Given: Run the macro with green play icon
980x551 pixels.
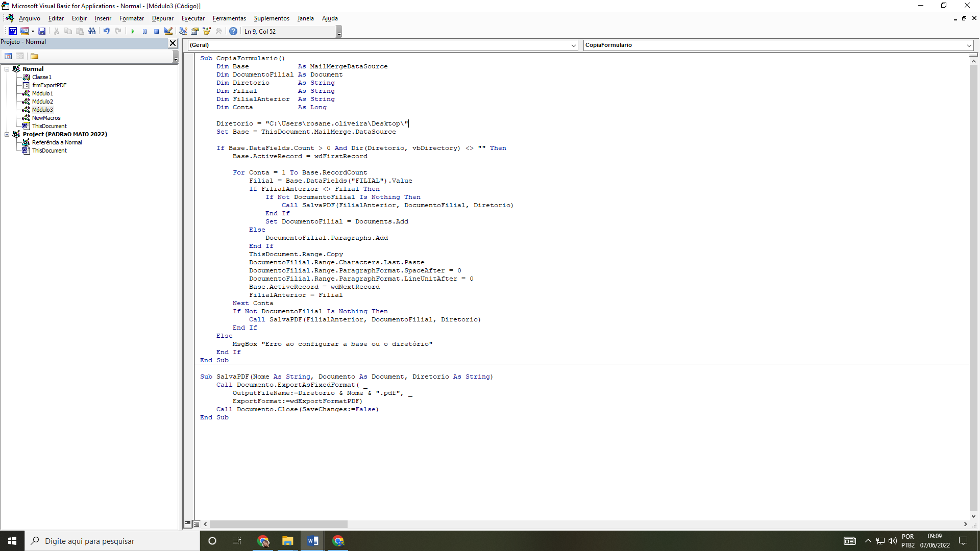Looking at the screenshot, I should pyautogui.click(x=133, y=31).
